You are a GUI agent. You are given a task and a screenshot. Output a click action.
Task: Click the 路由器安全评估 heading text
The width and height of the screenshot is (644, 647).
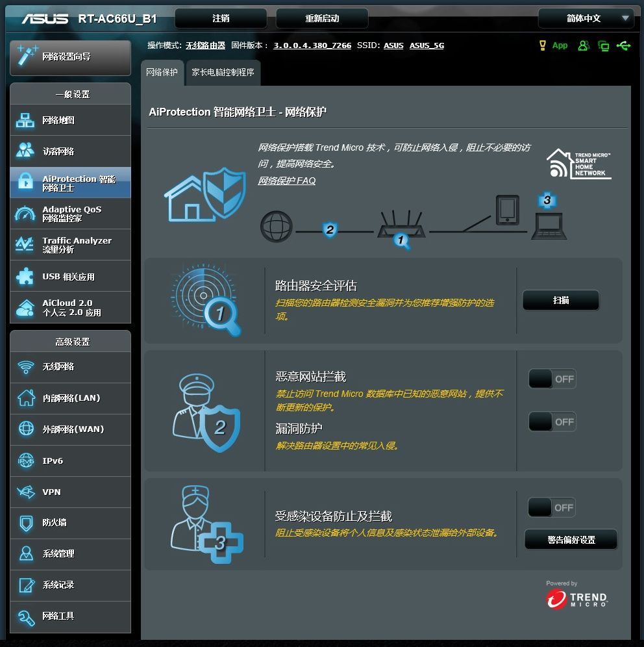click(x=316, y=286)
